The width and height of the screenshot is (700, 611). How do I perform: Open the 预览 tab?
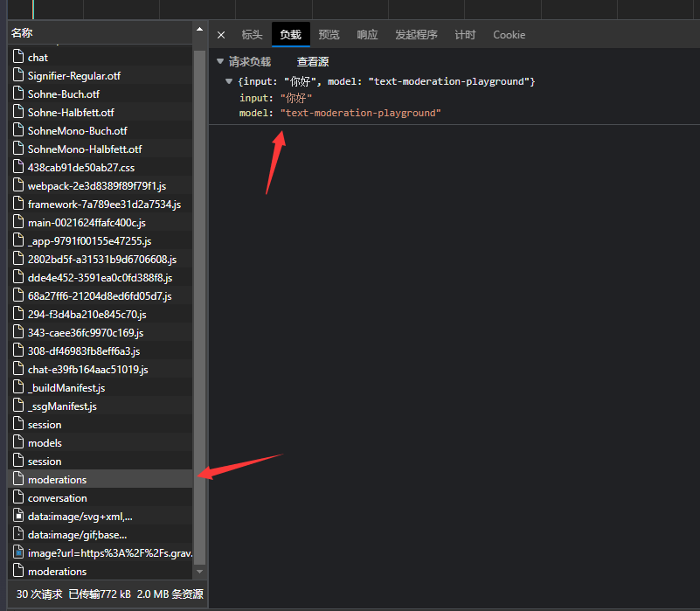[329, 35]
